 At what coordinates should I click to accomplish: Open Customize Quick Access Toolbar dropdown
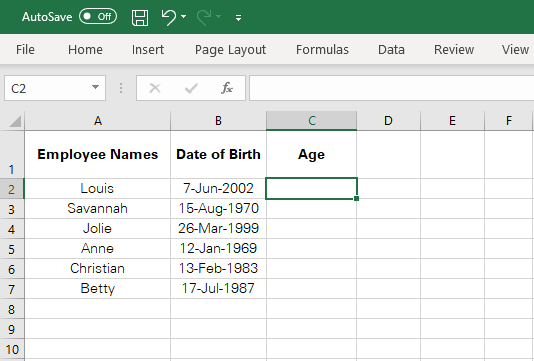(238, 17)
